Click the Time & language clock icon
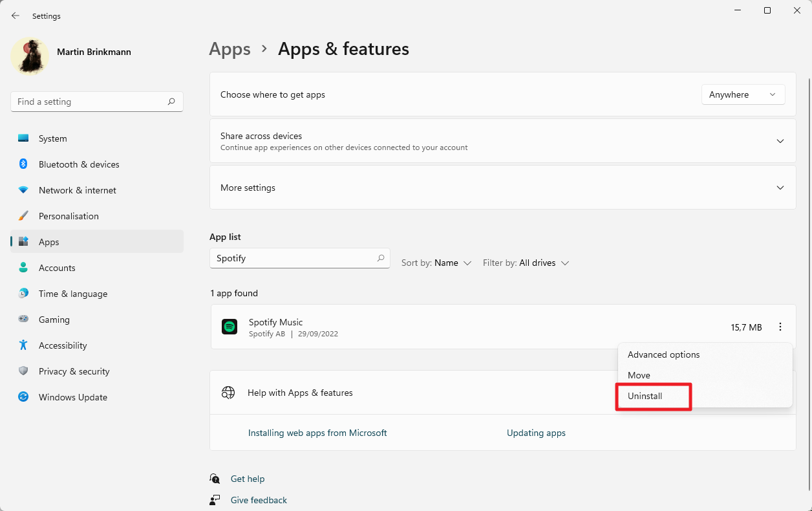Image resolution: width=812 pixels, height=511 pixels. [23, 294]
